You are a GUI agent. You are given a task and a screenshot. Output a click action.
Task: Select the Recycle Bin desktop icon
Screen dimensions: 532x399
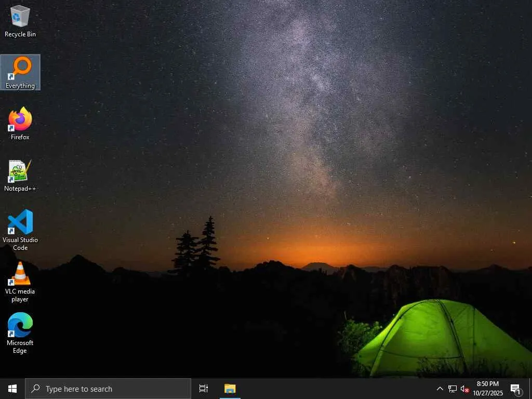(x=20, y=21)
